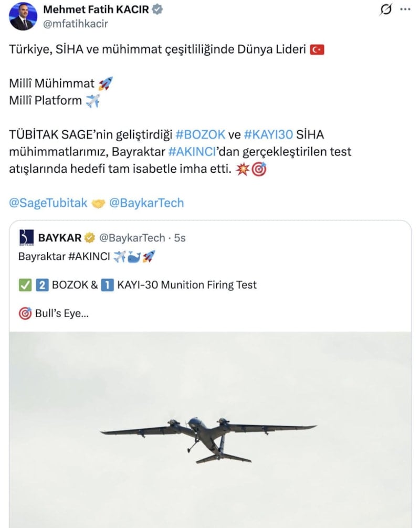Click the @SageTubitak mention
Image resolution: width=420 pixels, height=528 pixels.
pyautogui.click(x=48, y=203)
